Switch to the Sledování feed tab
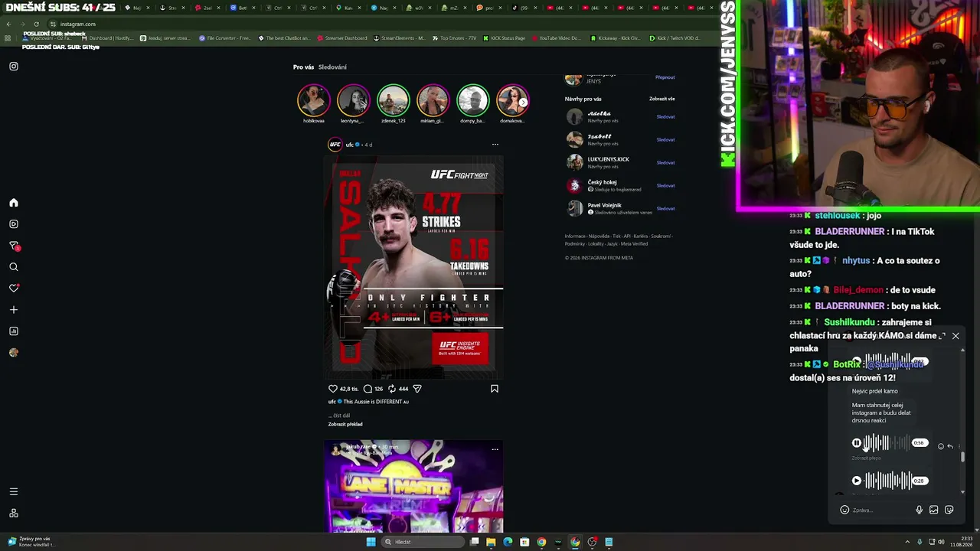980x551 pixels. 332,67
